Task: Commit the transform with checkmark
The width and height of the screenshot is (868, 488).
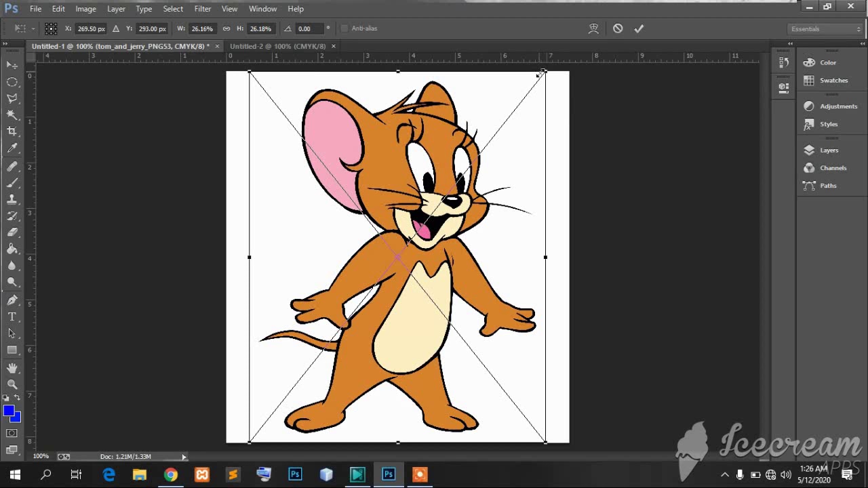Action: coord(638,28)
